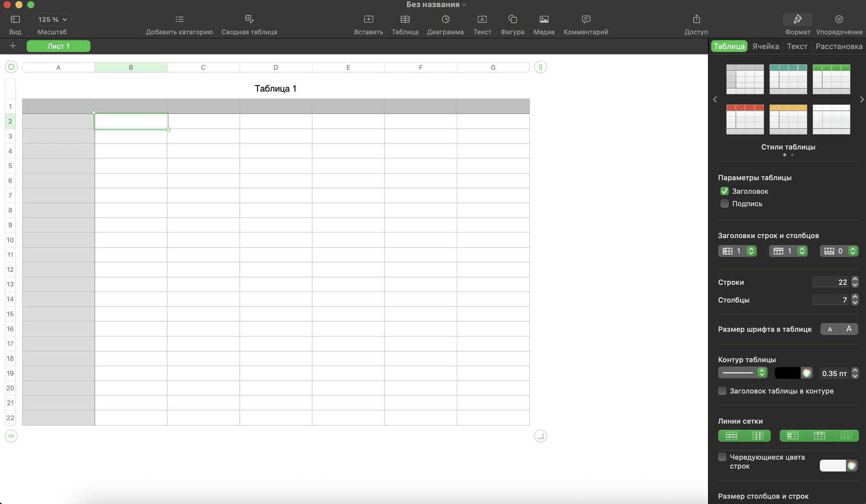Click Добавить категорию toolbar icon
866x504 pixels.
pyautogui.click(x=179, y=19)
